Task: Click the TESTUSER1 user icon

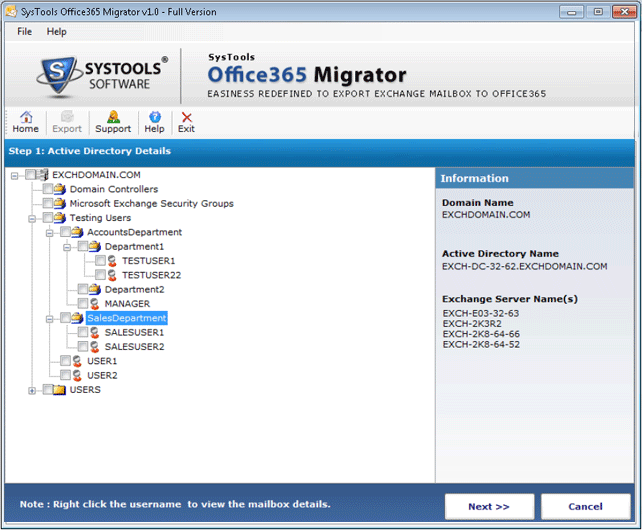Action: click(112, 261)
